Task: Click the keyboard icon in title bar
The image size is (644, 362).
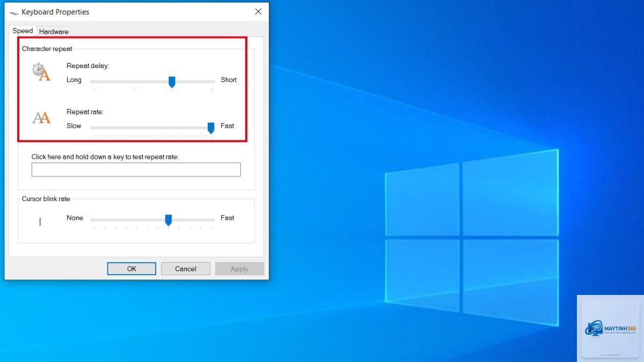Action: pyautogui.click(x=14, y=12)
